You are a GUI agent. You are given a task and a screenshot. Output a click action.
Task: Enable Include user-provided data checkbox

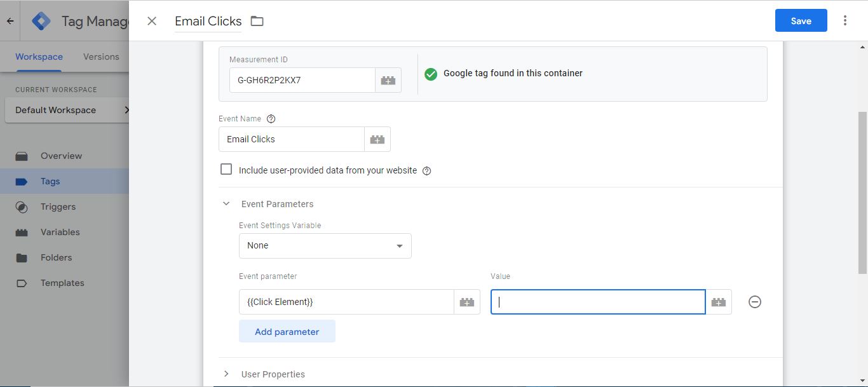[226, 170]
